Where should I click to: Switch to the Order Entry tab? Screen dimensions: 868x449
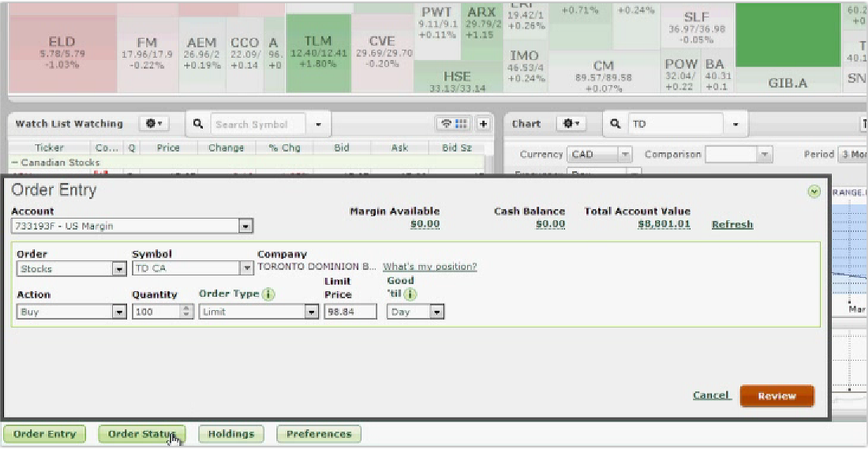[x=44, y=434]
